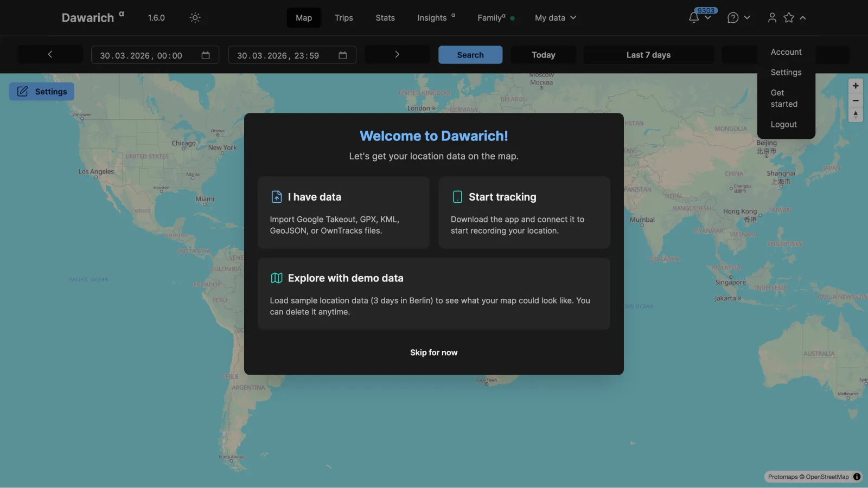Expand the help menu chevron
Image resolution: width=868 pixels, height=488 pixels.
(747, 18)
